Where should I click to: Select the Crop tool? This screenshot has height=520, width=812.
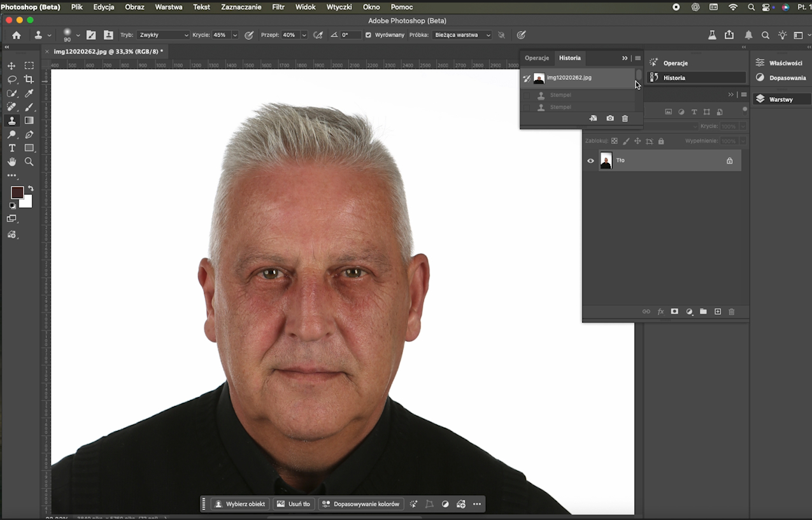[29, 80]
